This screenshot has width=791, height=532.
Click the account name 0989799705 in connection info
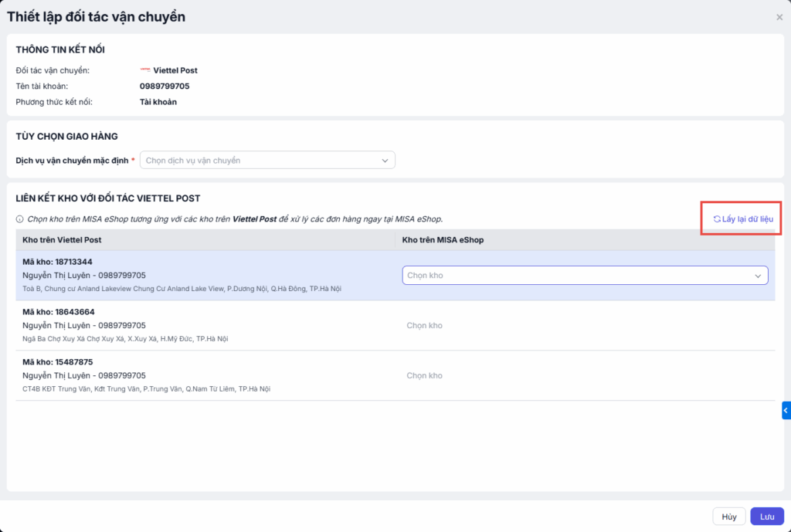tap(165, 86)
